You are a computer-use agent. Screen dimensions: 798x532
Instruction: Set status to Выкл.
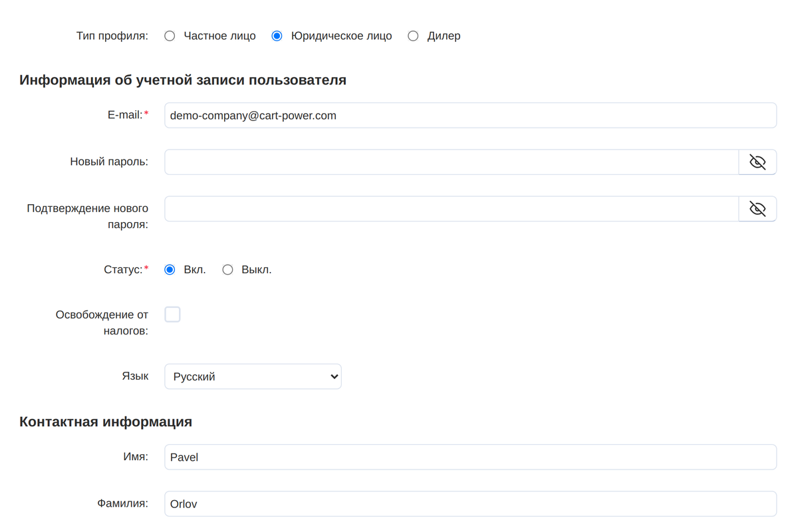pos(227,270)
